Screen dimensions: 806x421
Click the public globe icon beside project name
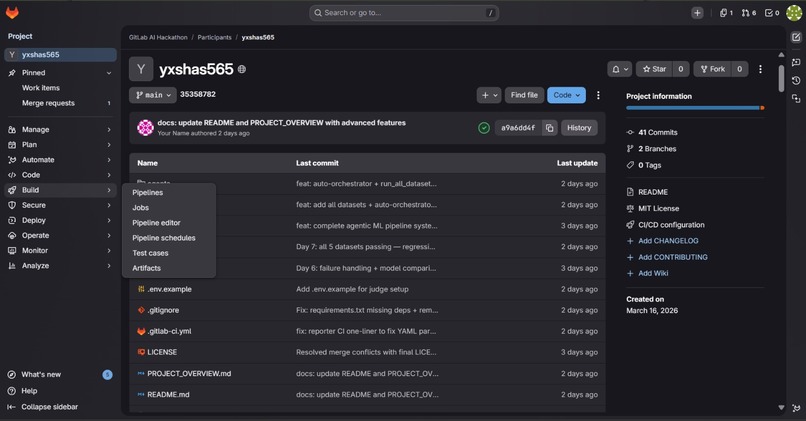pyautogui.click(x=242, y=69)
